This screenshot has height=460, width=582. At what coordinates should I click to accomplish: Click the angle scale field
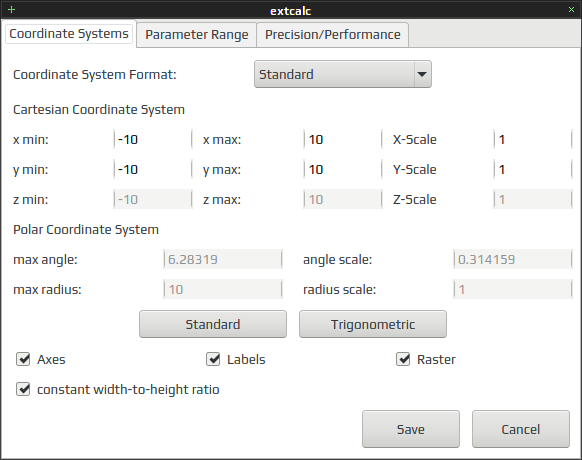[513, 259]
